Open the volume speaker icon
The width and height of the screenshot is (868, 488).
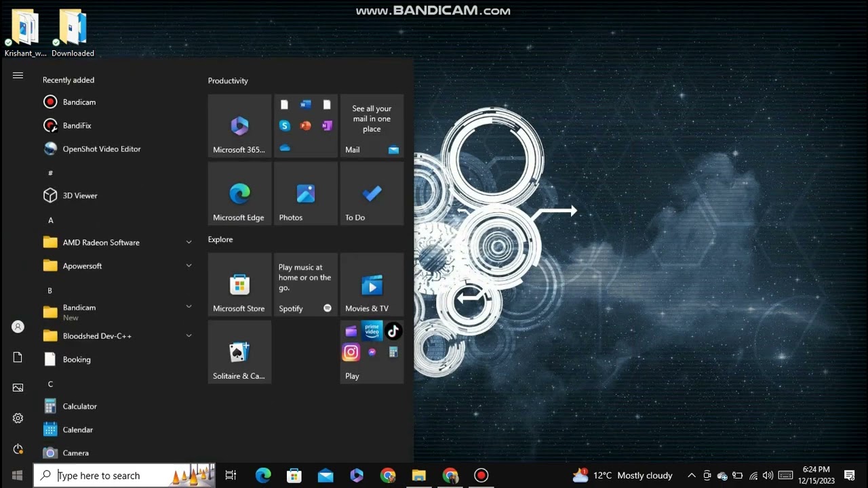768,475
